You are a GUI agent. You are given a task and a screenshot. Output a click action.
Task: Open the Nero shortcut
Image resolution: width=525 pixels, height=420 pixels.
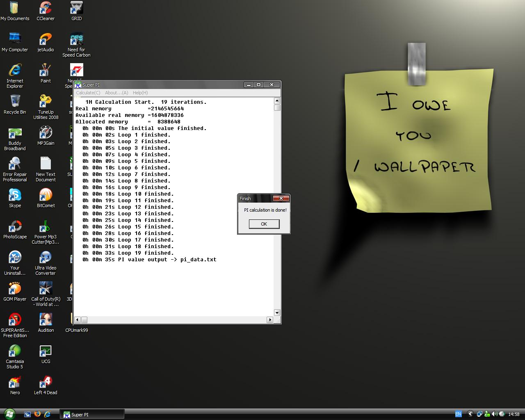[15, 385]
